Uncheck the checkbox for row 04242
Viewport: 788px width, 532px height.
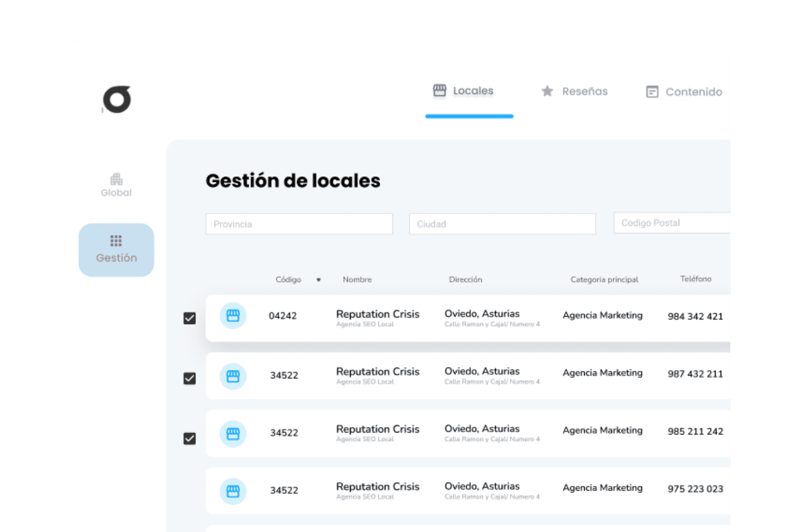point(190,318)
